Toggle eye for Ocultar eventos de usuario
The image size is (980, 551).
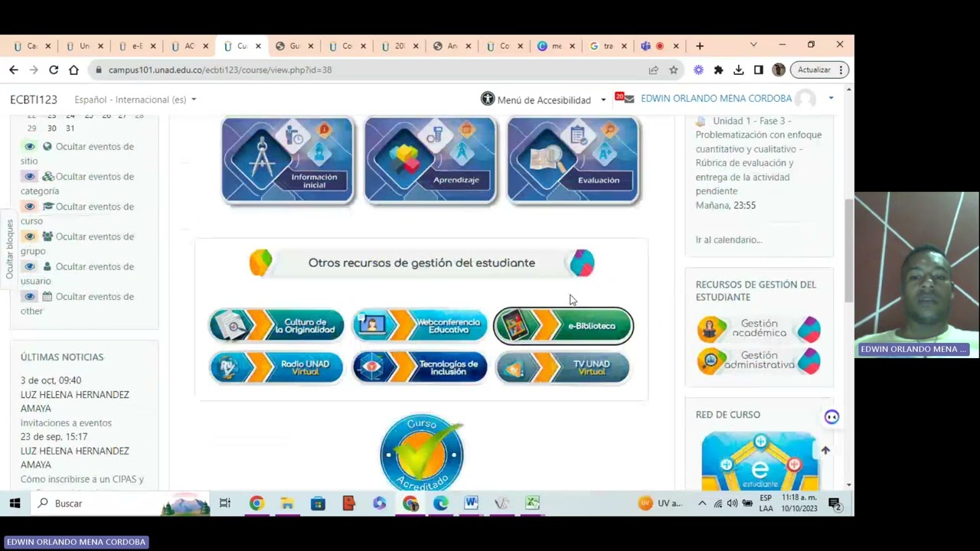coord(30,266)
